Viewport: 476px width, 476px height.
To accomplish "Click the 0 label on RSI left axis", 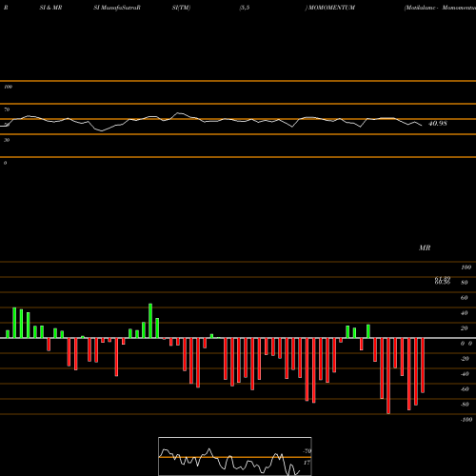I will coord(5,163).
